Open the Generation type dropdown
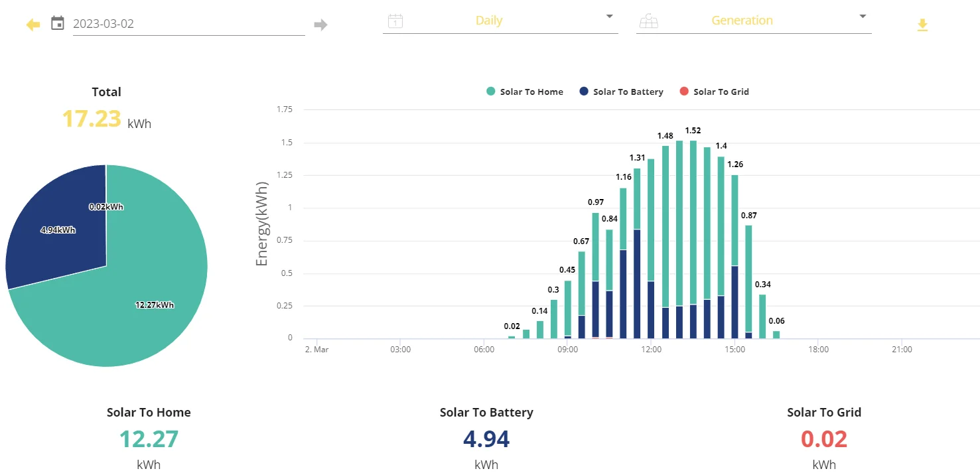Screen dimensions: 980x475 pos(754,21)
